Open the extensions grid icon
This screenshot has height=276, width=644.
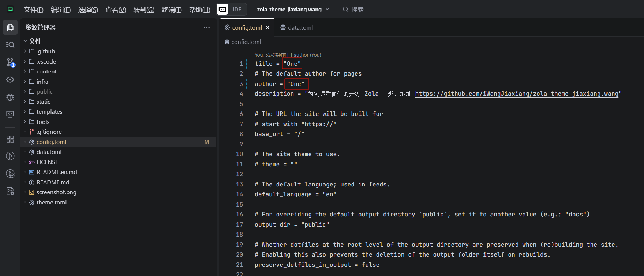10,139
